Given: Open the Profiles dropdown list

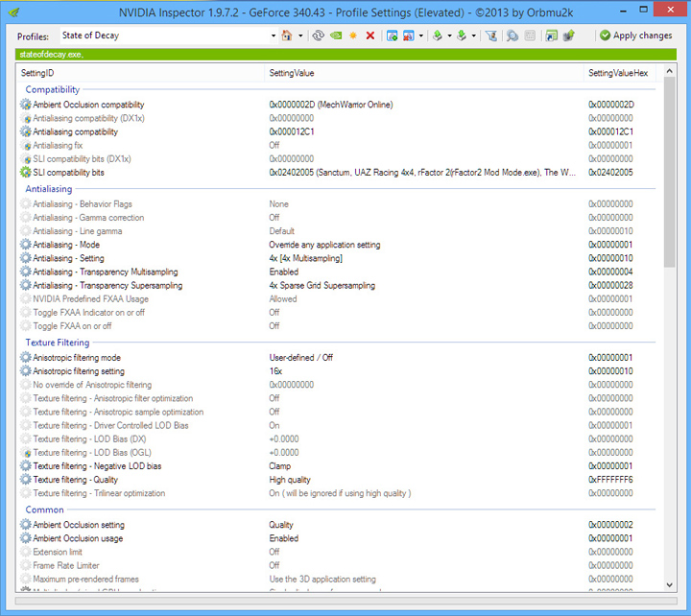Looking at the screenshot, I should (x=273, y=36).
